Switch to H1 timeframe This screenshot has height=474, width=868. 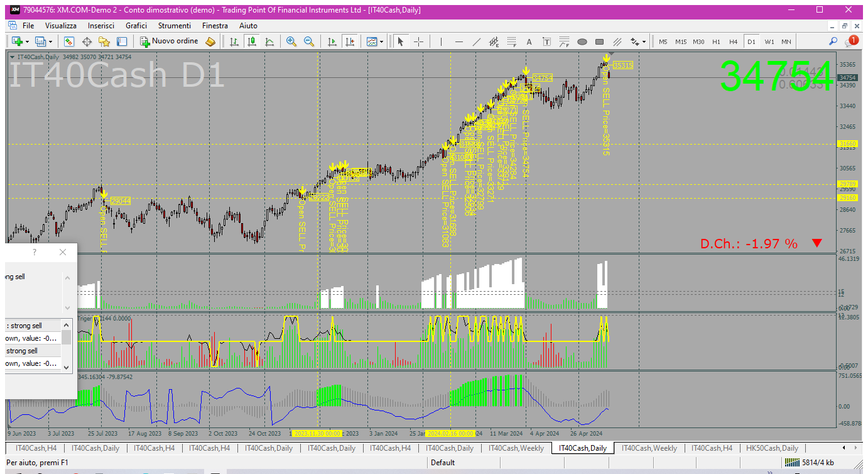716,41
